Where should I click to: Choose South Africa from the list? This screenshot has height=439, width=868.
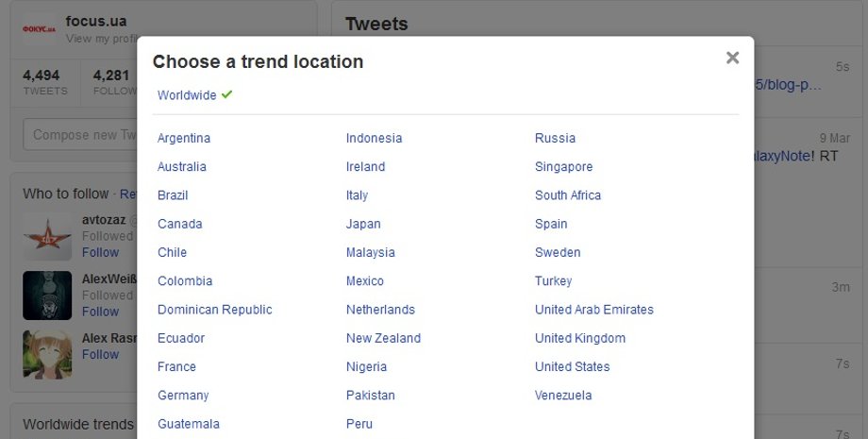point(568,195)
